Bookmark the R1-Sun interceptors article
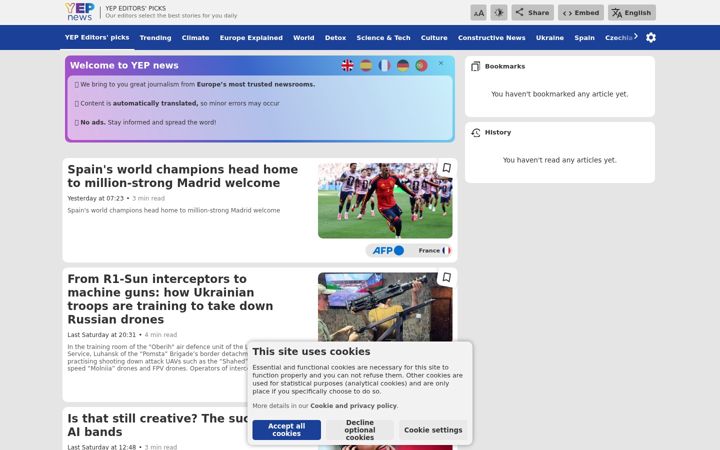Screen dimensions: 720x450 coord(446,277)
